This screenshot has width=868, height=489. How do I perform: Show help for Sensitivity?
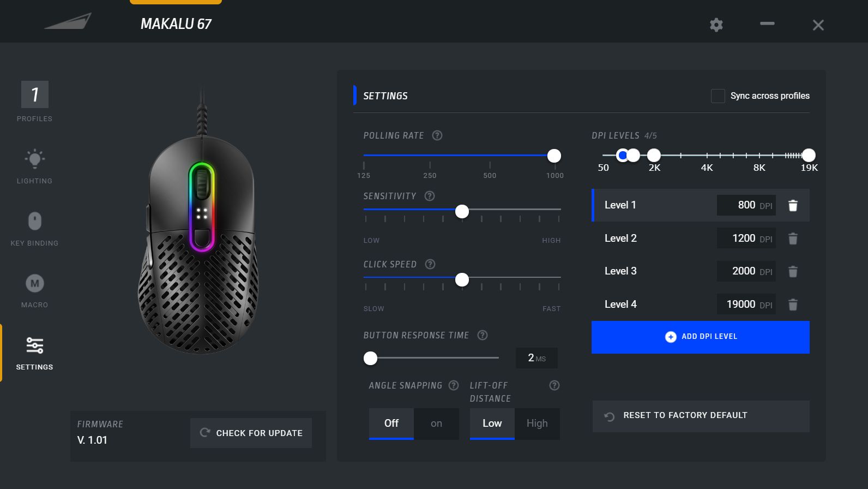tap(430, 196)
